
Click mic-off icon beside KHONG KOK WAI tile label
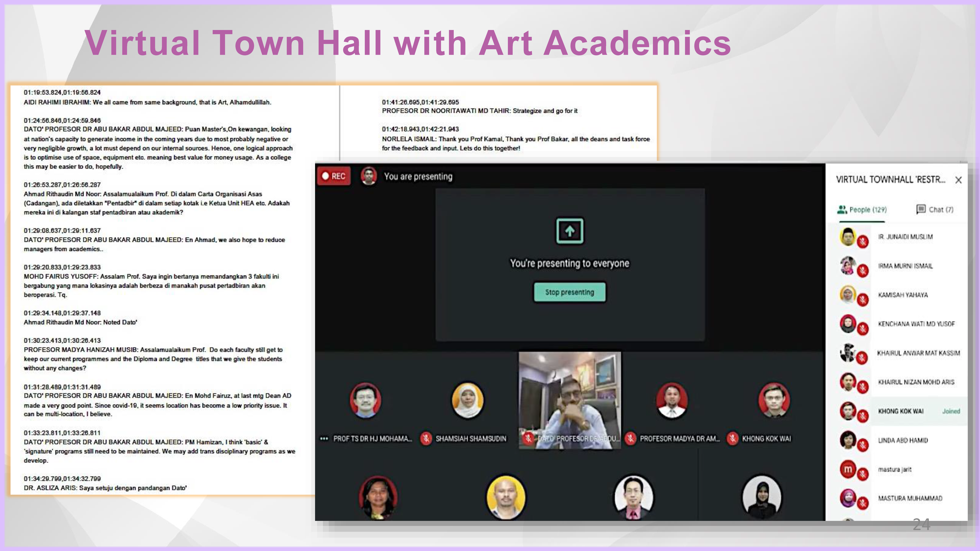coord(733,438)
